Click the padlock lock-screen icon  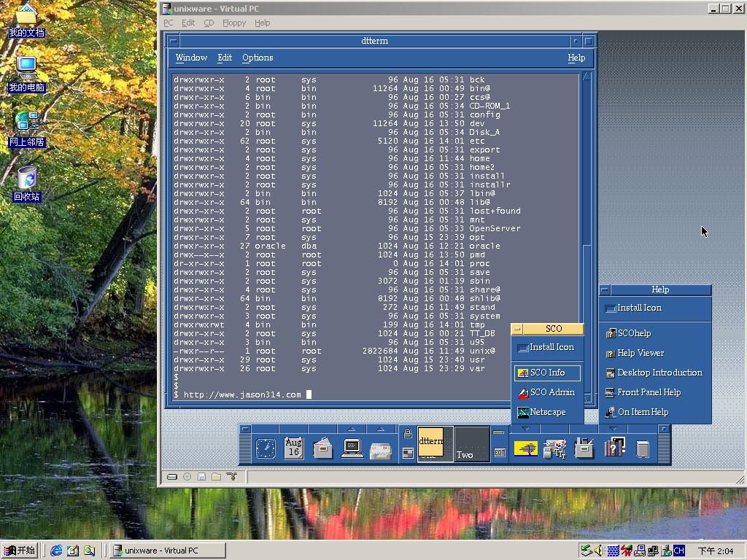pos(408,434)
